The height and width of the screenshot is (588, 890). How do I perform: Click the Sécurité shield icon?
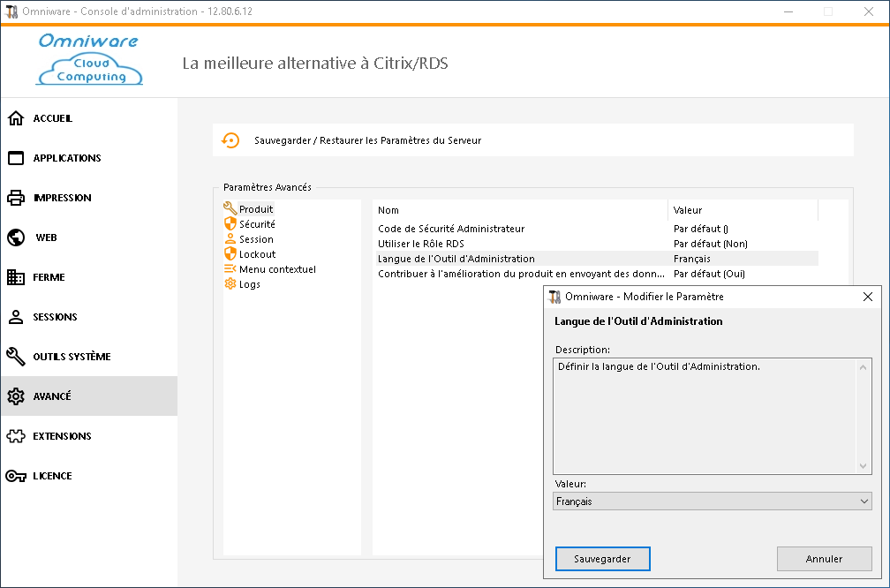tap(230, 223)
